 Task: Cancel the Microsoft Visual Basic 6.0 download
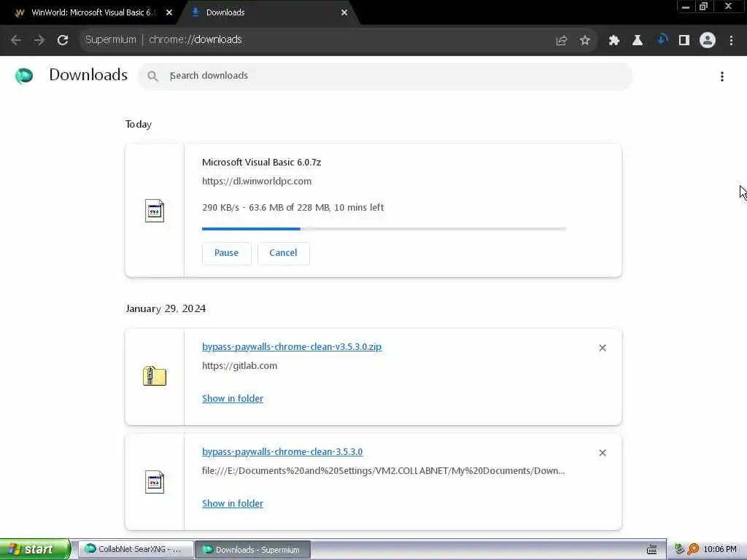(x=284, y=253)
